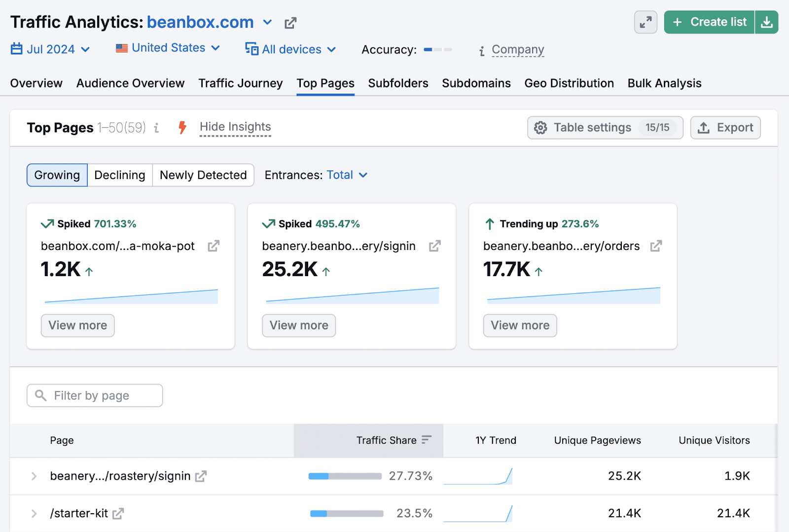789x532 pixels.
Task: Go to the Overview tab
Action: [36, 83]
